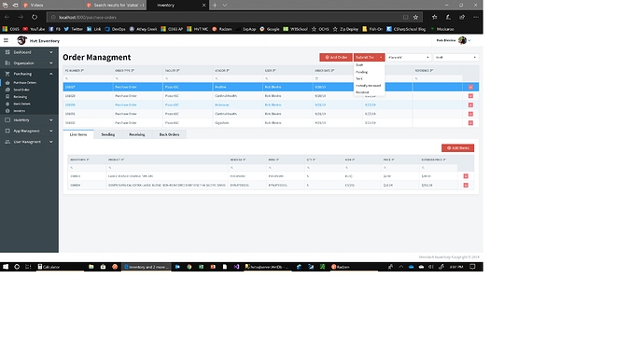Open the Submit To dropdown button
644x362 pixels.
370,58
